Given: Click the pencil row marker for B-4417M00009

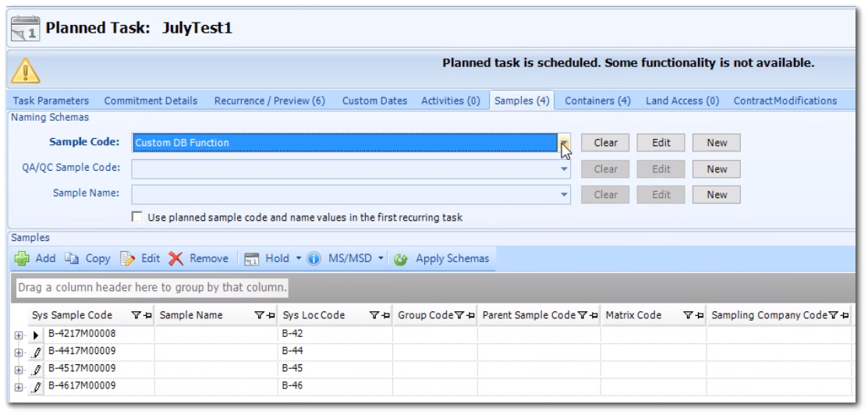Looking at the screenshot, I should click(37, 352).
